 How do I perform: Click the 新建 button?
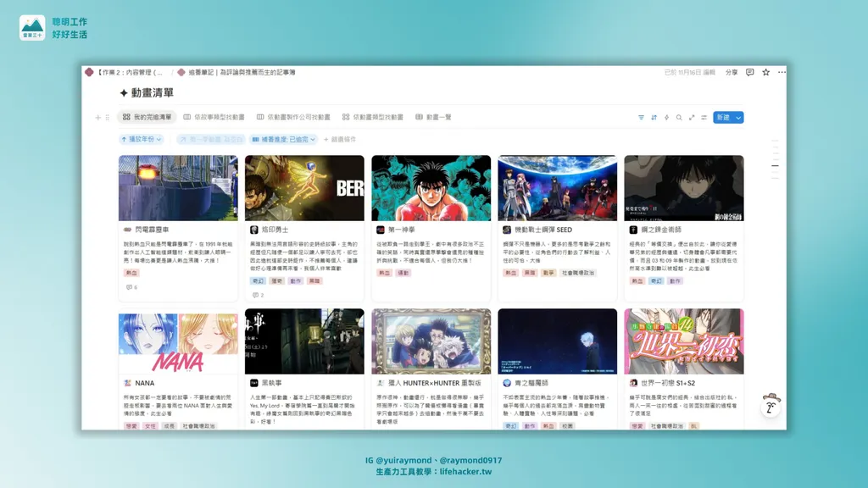(x=722, y=118)
